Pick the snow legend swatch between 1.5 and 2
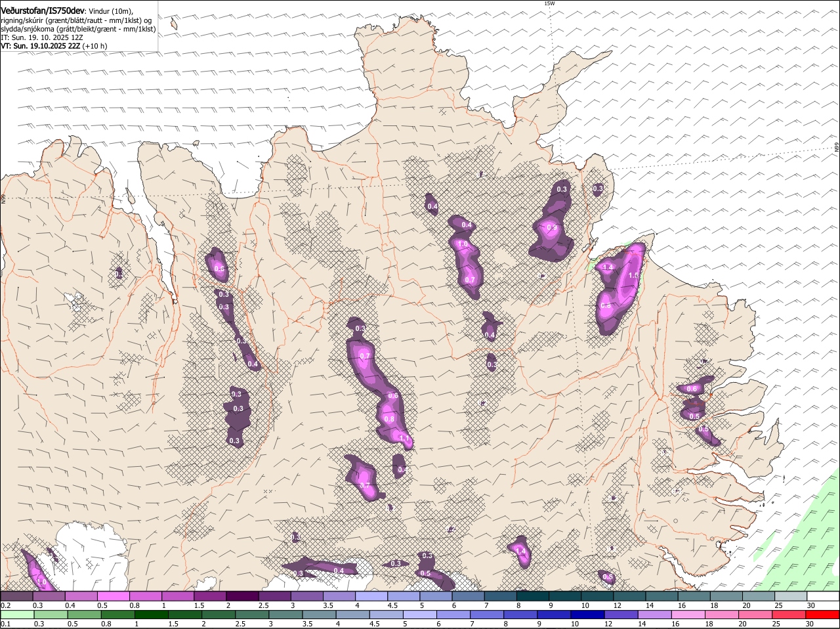The image size is (840, 629). pyautogui.click(x=210, y=596)
